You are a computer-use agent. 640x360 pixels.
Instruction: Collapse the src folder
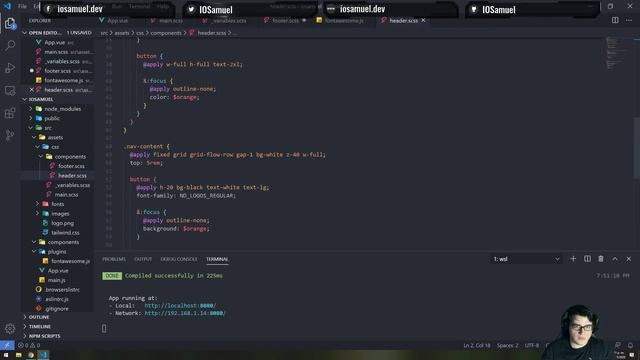click(57, 128)
